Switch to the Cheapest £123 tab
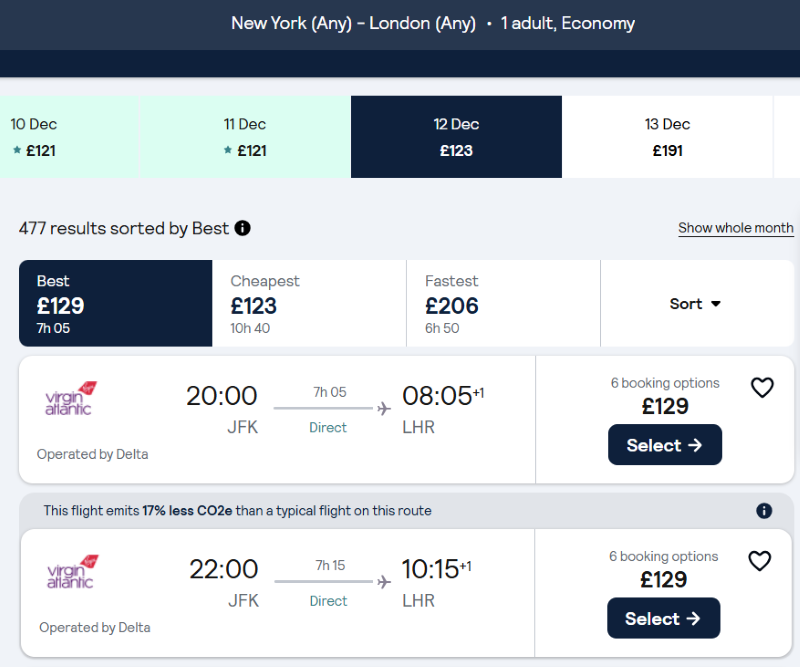This screenshot has width=800, height=667. click(309, 304)
